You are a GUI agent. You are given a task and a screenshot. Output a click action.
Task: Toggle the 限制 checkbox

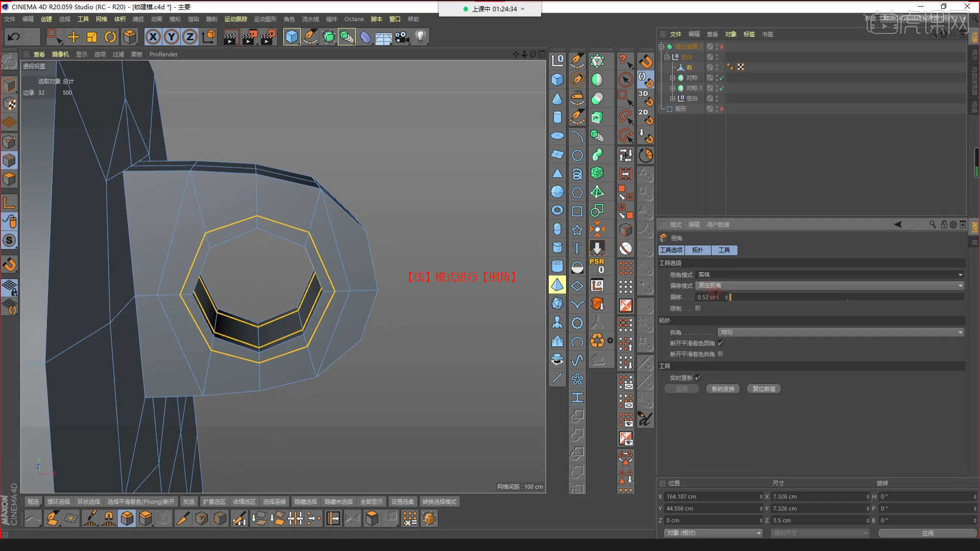click(698, 308)
